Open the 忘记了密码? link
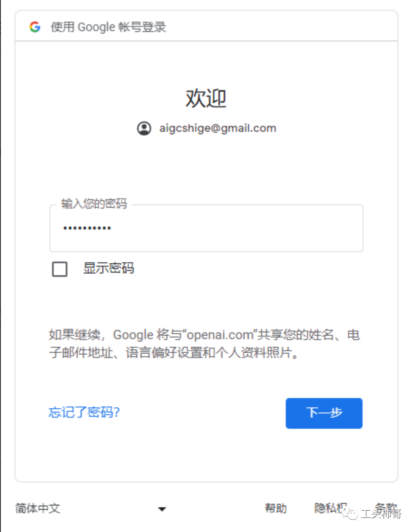This screenshot has height=532, width=415. pos(84,412)
